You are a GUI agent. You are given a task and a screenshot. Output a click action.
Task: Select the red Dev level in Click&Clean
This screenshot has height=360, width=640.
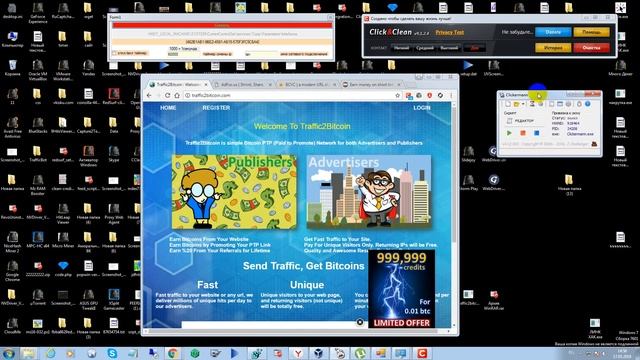coord(474,48)
